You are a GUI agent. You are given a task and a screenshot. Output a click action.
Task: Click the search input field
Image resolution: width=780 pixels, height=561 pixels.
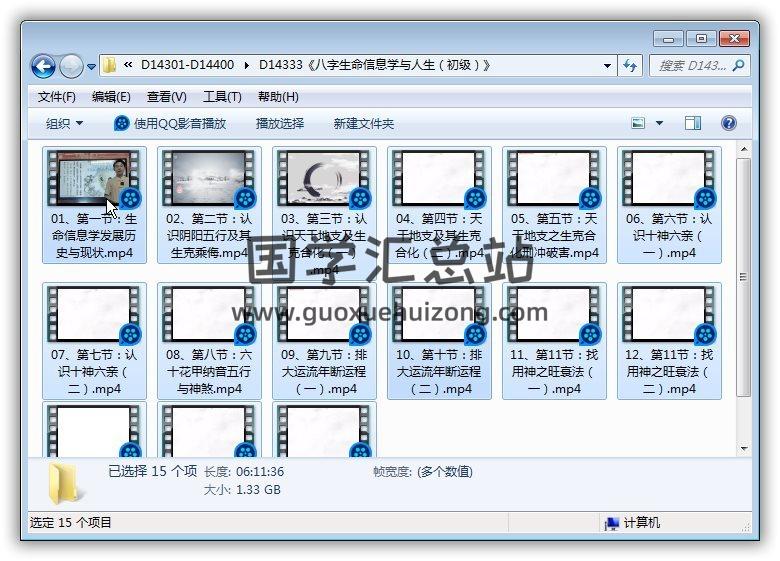(690, 66)
